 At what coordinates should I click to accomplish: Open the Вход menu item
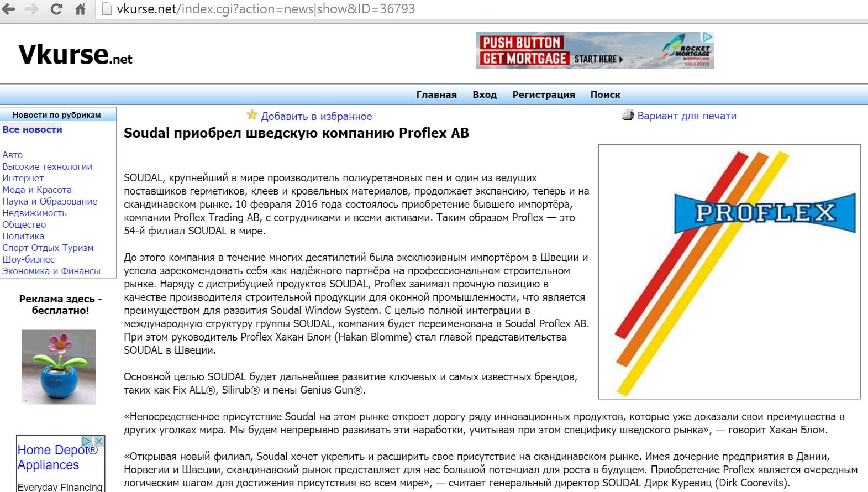(x=485, y=95)
